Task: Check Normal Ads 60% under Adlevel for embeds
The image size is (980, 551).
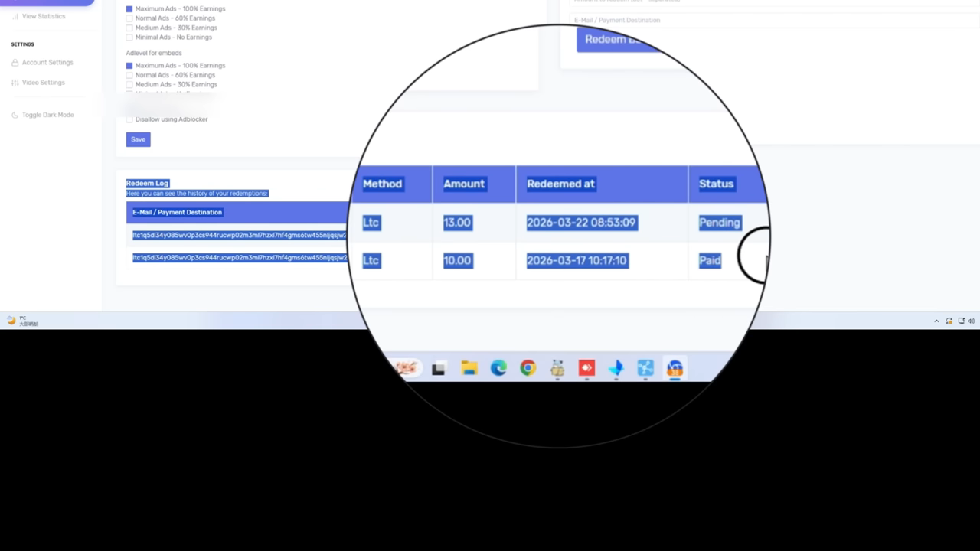Action: tap(129, 75)
